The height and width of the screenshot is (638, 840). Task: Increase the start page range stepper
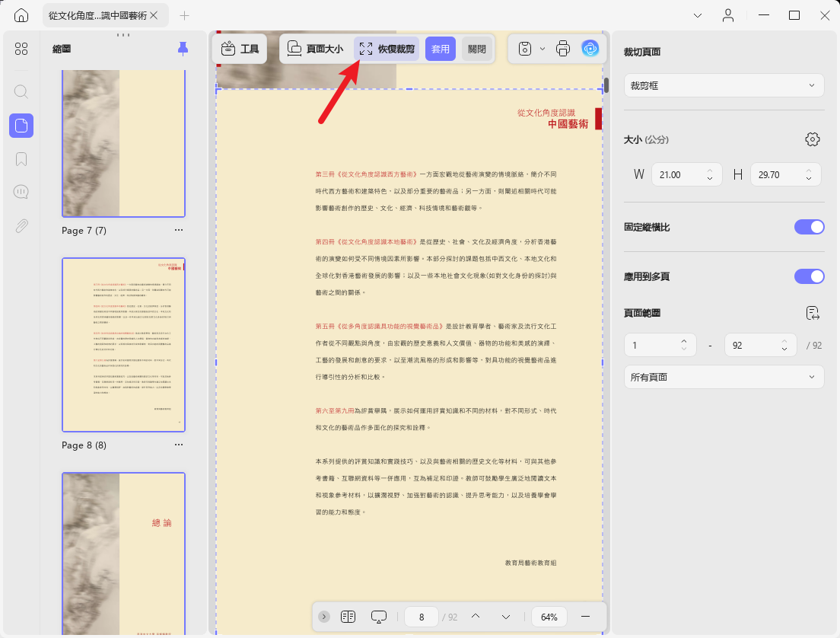pos(684,342)
